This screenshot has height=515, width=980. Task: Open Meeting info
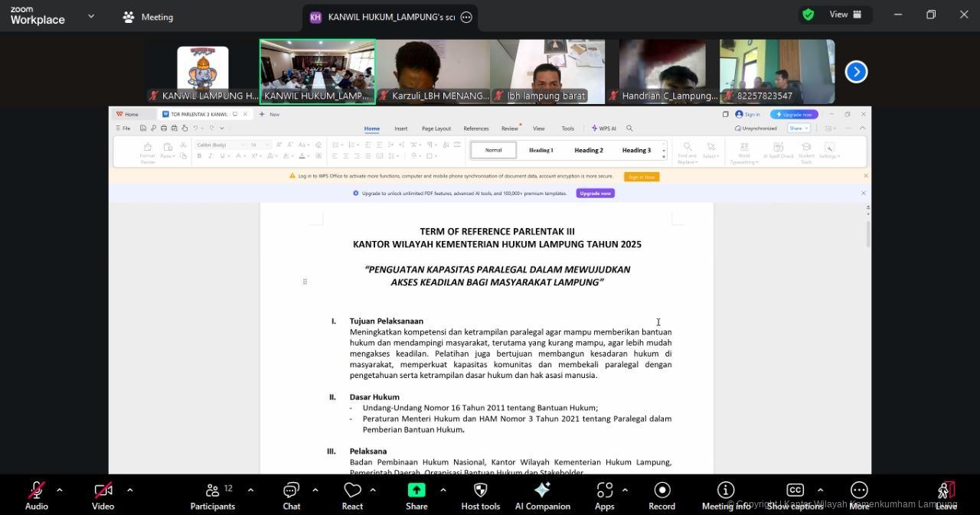725,495
